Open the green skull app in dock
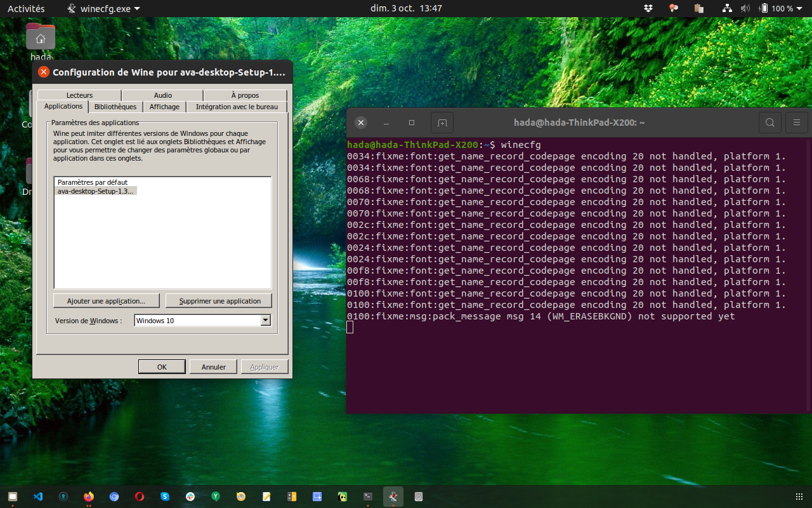Image resolution: width=812 pixels, height=508 pixels. (343, 497)
